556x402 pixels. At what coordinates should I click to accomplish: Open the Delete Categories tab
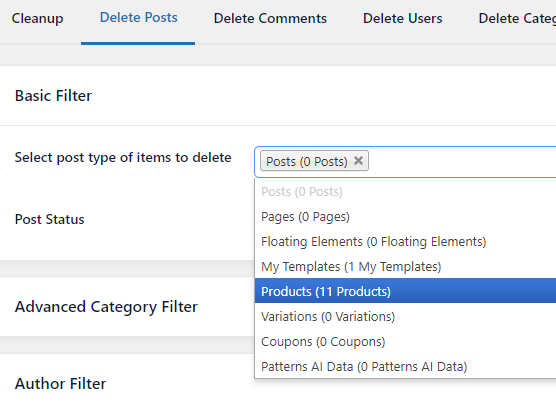click(517, 18)
